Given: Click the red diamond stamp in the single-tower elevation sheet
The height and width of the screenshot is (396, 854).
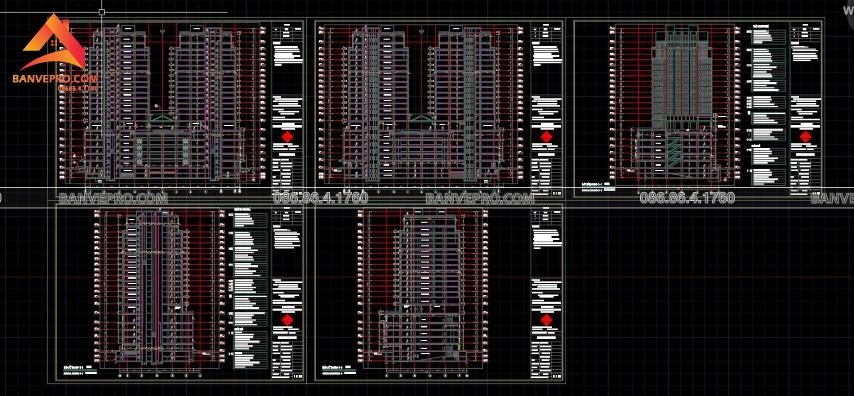Looking at the screenshot, I should click(x=804, y=136).
